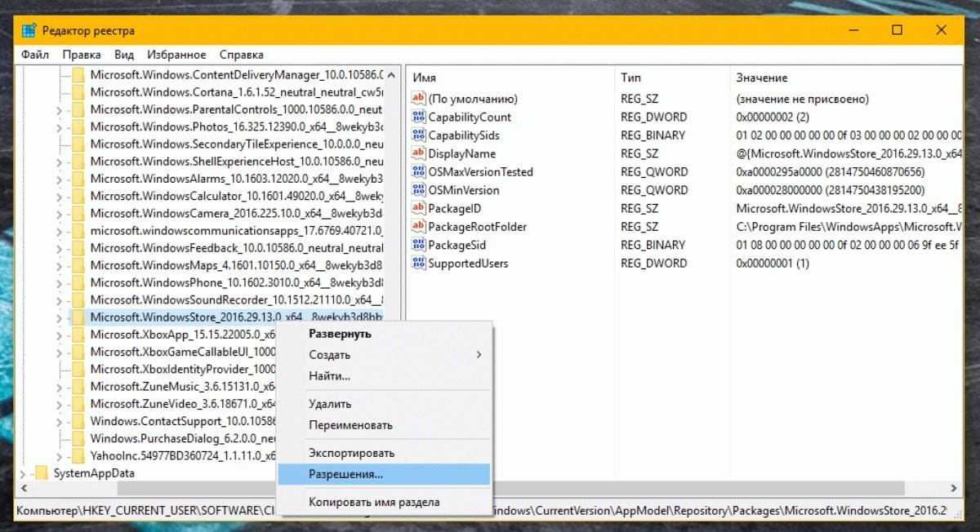Open the Справка menu
This screenshot has height=532, width=980.
pos(242,55)
